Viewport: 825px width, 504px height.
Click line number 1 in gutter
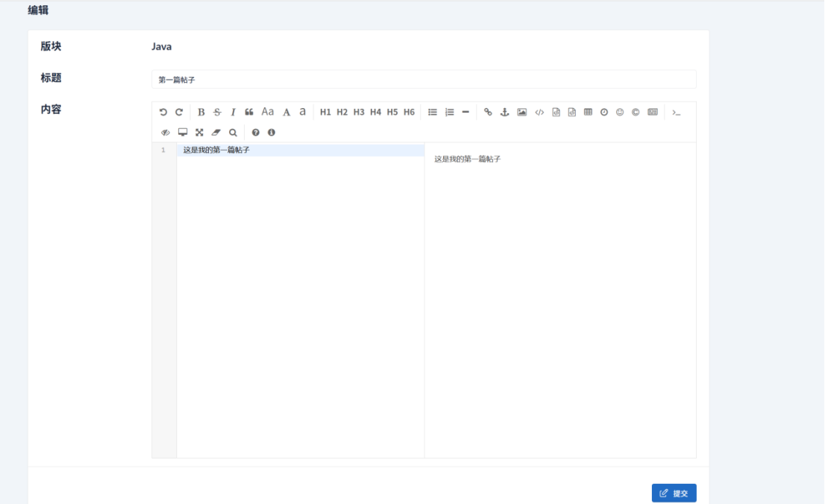tap(163, 151)
